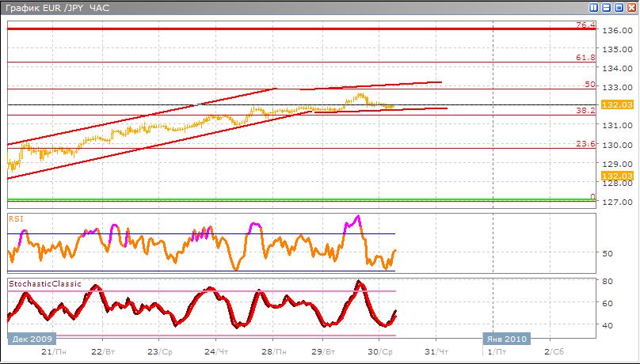Click the Янв 2010 month marker

[x=505, y=338]
